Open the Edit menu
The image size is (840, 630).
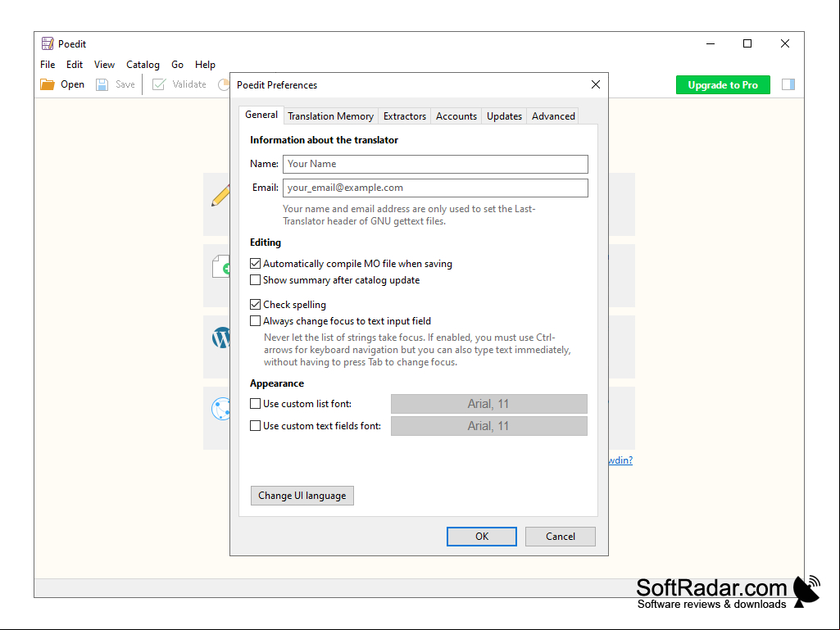75,65
